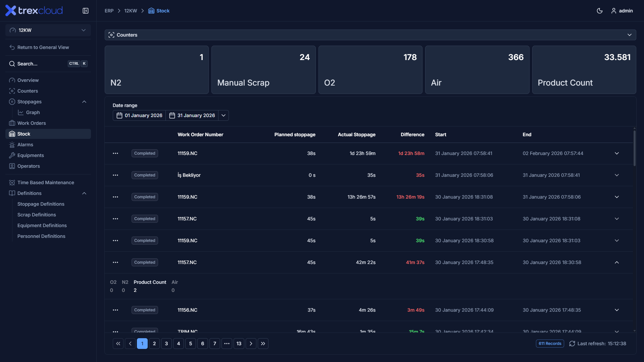Expand 11156.NC row details
The width and height of the screenshot is (644, 362).
pyautogui.click(x=617, y=310)
